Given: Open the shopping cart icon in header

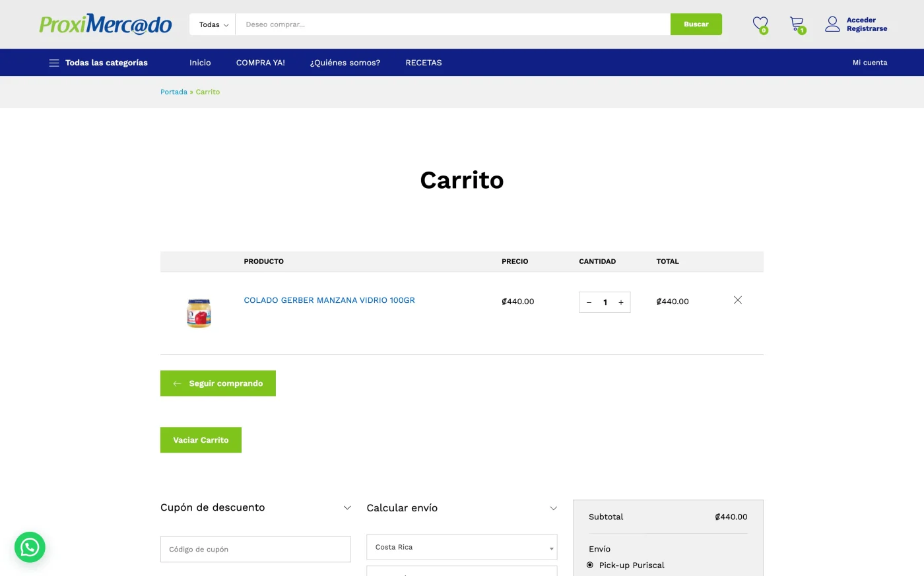Looking at the screenshot, I should [x=797, y=24].
